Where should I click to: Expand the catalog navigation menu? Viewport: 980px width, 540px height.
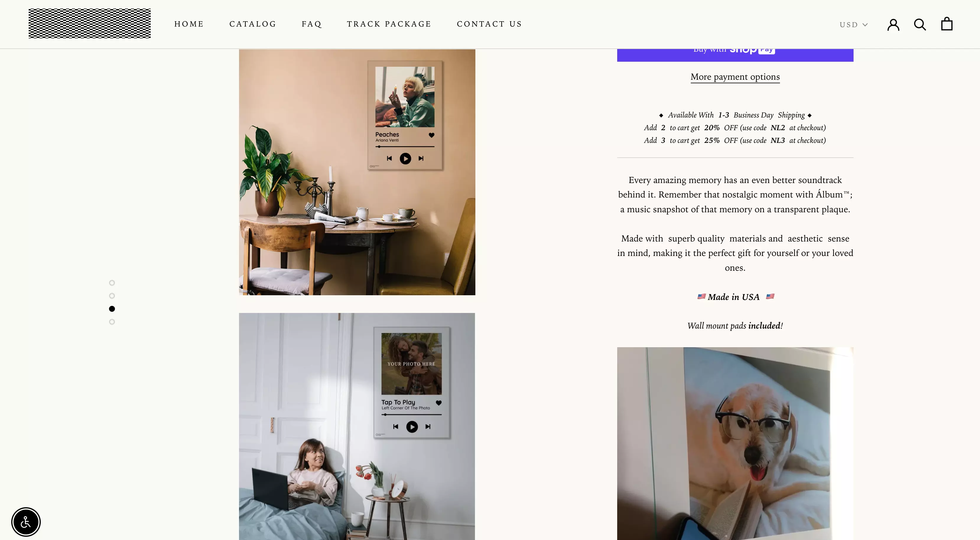[x=253, y=23]
